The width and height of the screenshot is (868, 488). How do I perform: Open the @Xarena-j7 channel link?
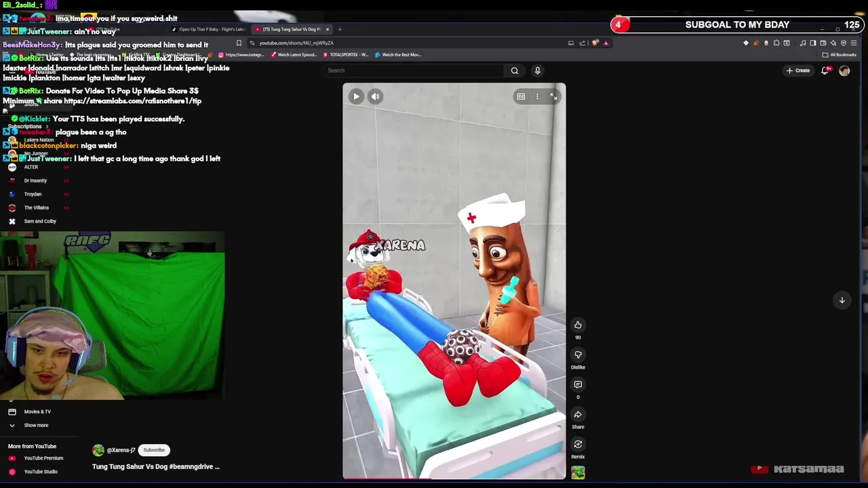coord(121,450)
